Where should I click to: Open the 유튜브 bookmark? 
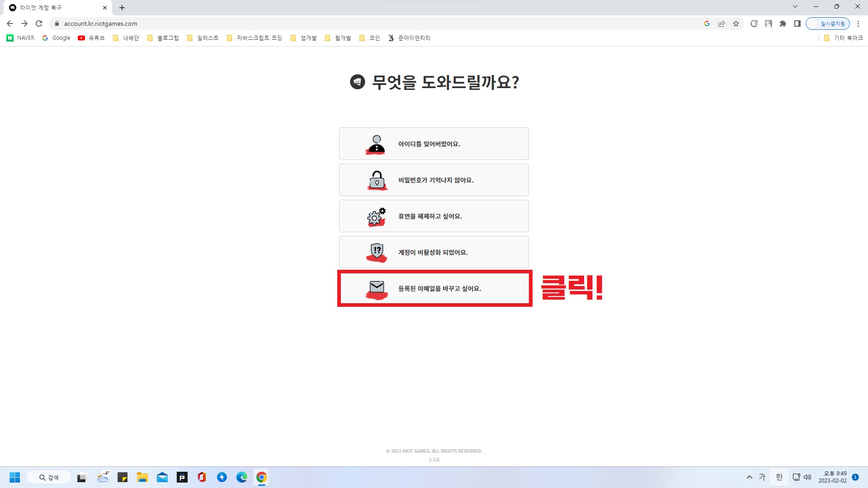(91, 38)
